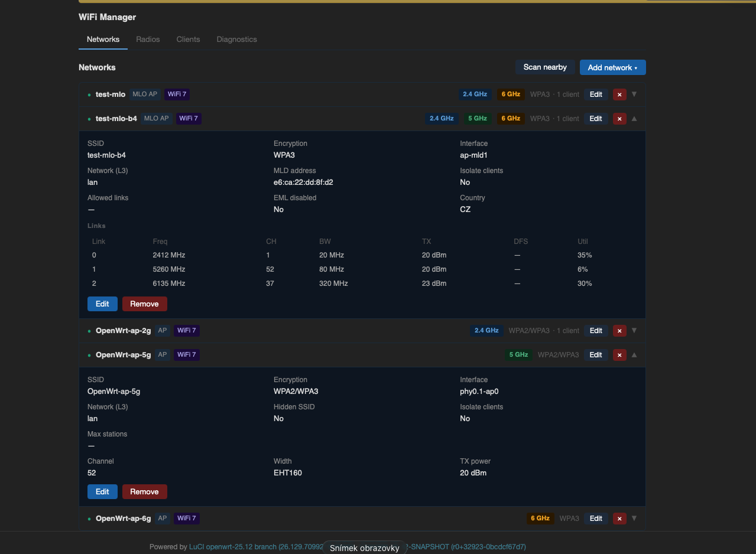Switch to the Networks tab
The width and height of the screenshot is (756, 554).
click(x=103, y=39)
